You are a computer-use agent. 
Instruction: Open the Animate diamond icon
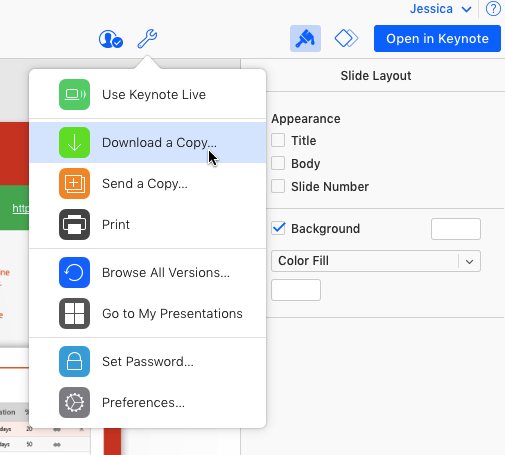(346, 38)
